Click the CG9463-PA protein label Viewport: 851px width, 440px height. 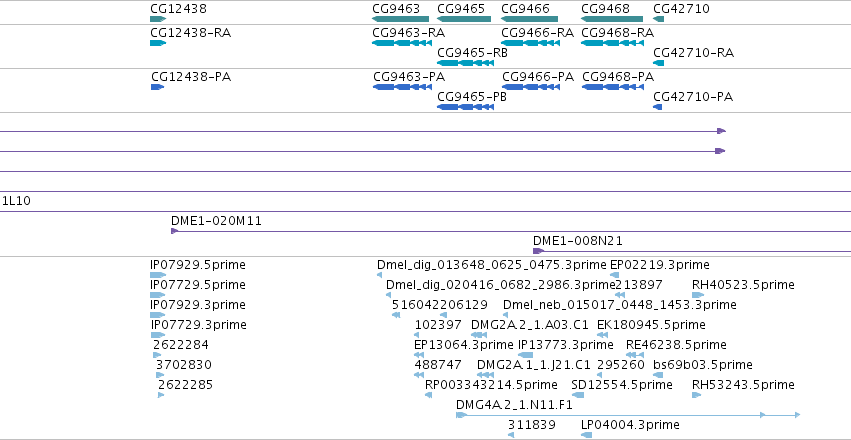[x=409, y=77]
